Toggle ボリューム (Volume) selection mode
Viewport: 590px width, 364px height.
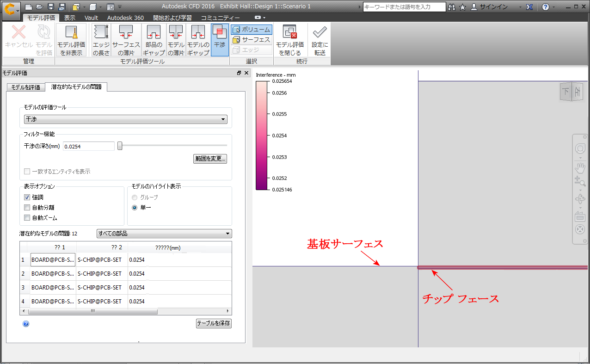(252, 30)
